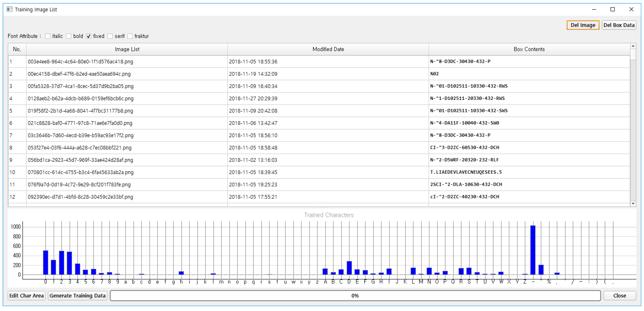Click the scrollbar up arrow

[633, 46]
